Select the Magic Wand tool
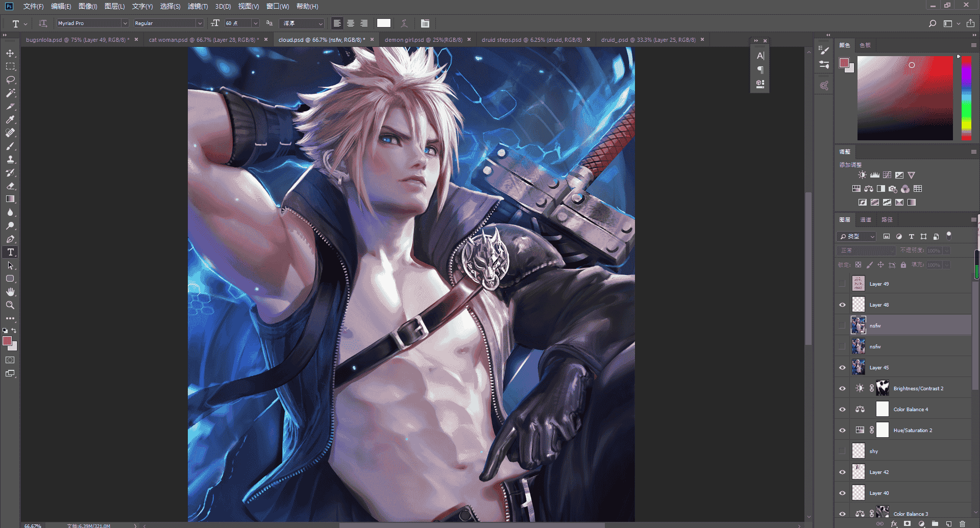The height and width of the screenshot is (528, 980). click(10, 93)
